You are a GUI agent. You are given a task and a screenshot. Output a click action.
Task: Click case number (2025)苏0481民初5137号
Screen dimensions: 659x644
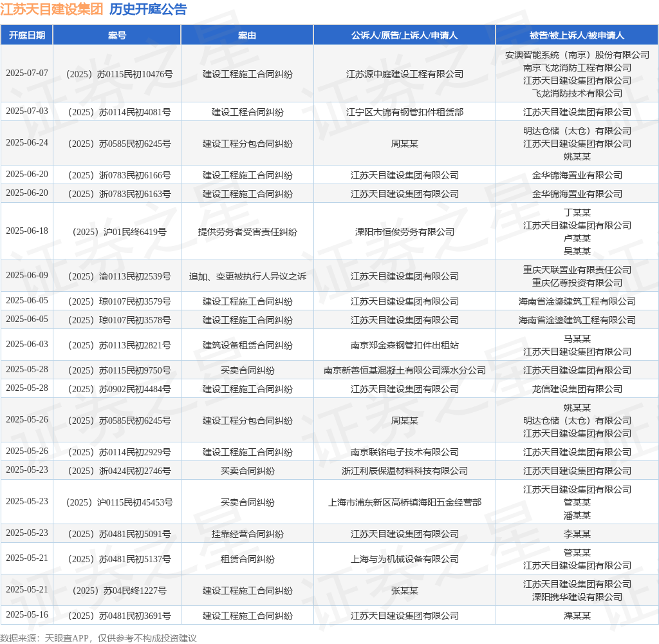coord(119,560)
